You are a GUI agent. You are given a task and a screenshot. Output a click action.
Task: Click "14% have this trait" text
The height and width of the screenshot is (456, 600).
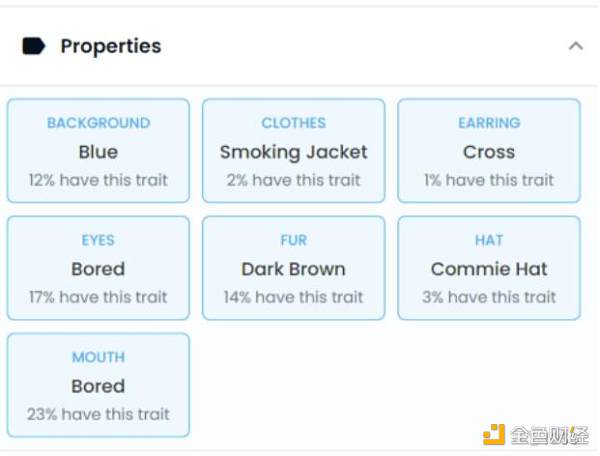coord(294,297)
